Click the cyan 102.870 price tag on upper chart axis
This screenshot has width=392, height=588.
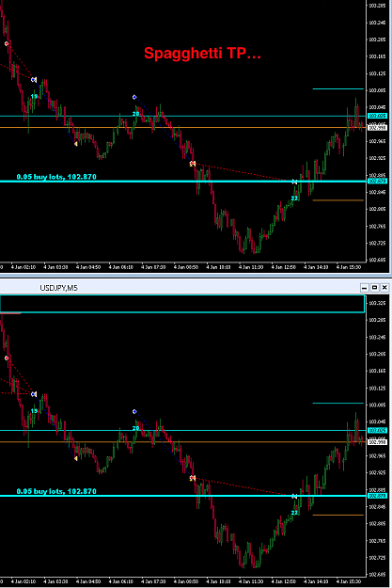(377, 182)
